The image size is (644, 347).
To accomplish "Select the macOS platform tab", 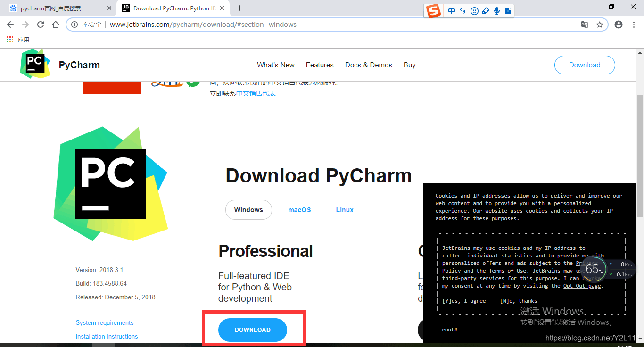I will pos(299,210).
